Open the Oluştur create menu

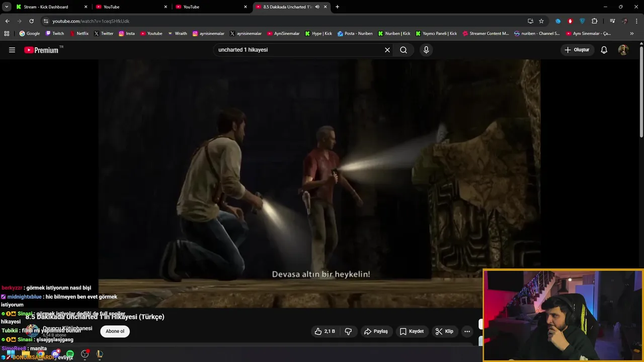(577, 50)
